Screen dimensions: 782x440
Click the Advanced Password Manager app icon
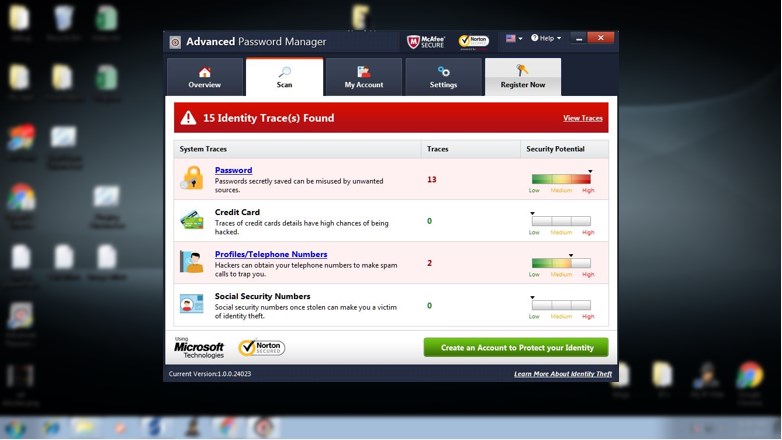pyautogui.click(x=175, y=42)
